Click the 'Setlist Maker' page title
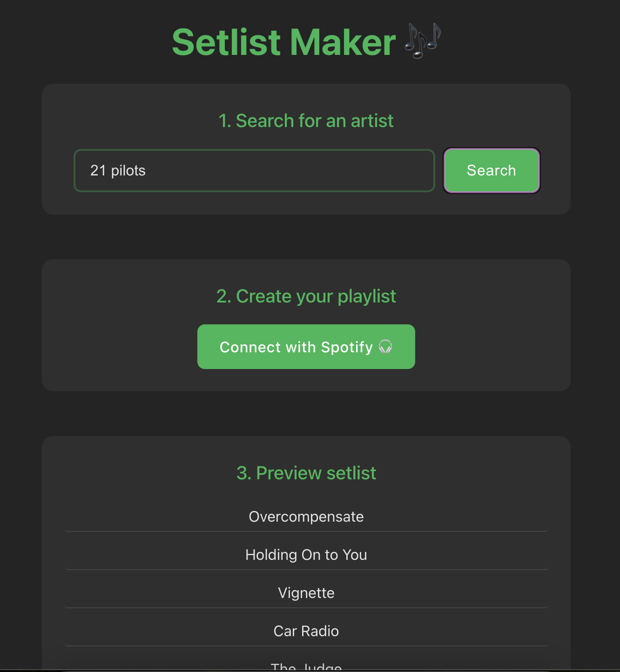The width and height of the screenshot is (620, 672). click(282, 42)
